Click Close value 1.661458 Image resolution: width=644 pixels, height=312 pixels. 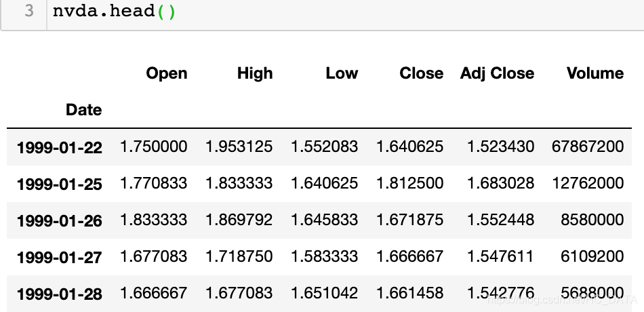(x=410, y=293)
